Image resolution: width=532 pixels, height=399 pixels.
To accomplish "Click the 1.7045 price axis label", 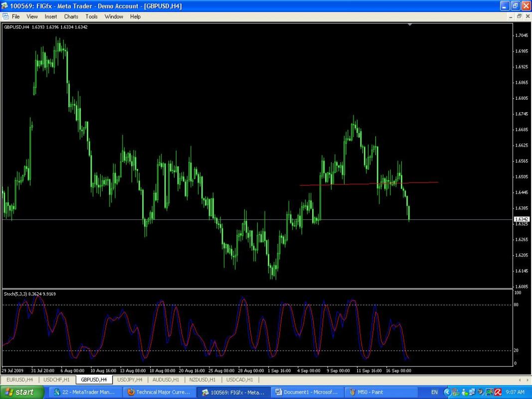I will (522, 35).
